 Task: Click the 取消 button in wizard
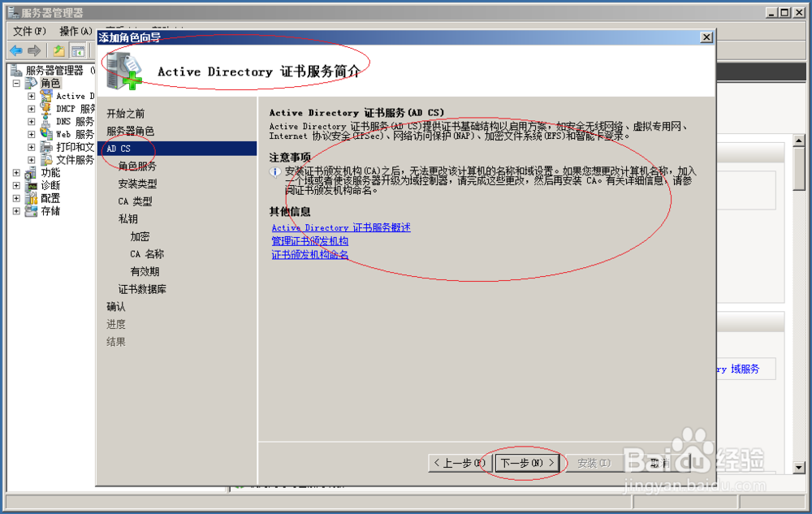click(659, 463)
